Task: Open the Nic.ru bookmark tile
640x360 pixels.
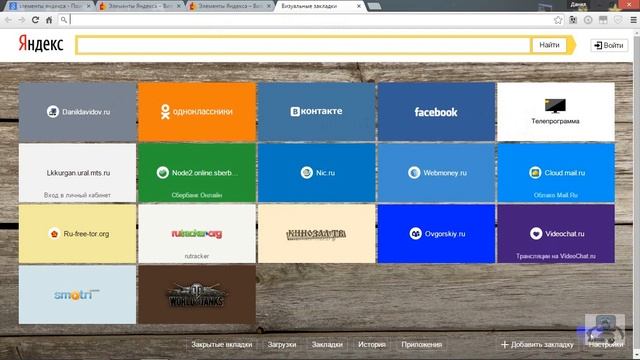Action: tap(317, 173)
